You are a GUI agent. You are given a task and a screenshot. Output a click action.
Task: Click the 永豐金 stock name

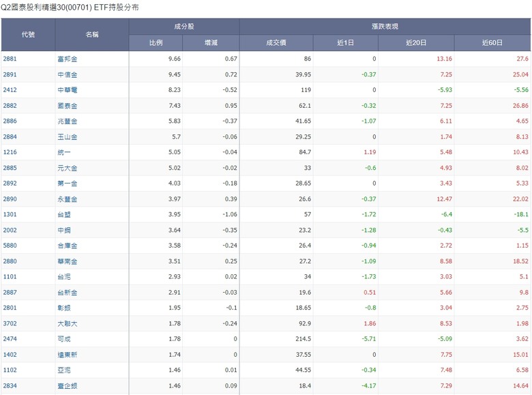tap(67, 199)
